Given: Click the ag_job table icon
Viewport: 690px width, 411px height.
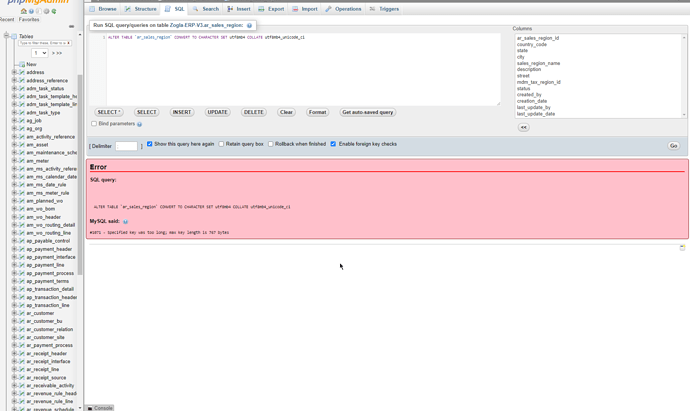Looking at the screenshot, I should pyautogui.click(x=22, y=121).
